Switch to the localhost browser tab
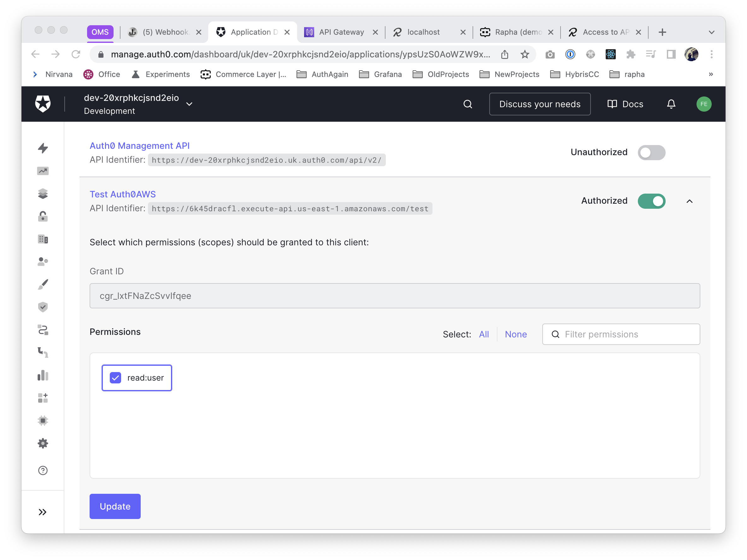The width and height of the screenshot is (747, 560). (423, 32)
